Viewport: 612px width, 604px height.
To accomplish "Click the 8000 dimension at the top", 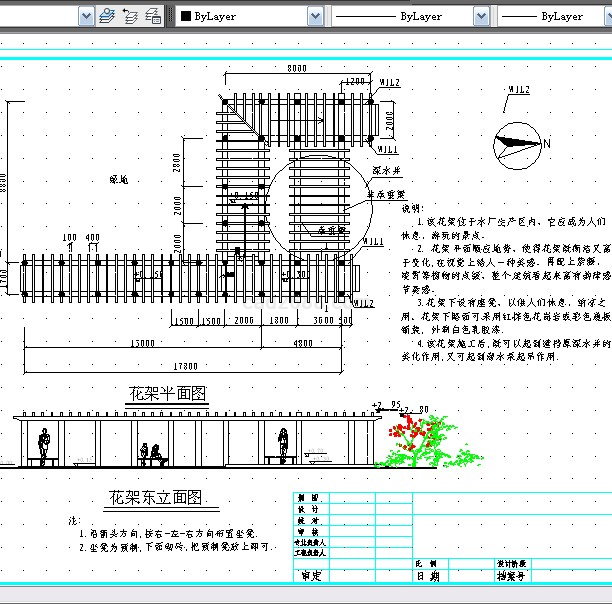I will pyautogui.click(x=297, y=69).
